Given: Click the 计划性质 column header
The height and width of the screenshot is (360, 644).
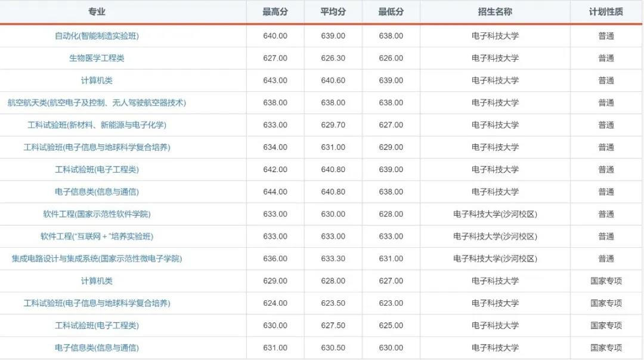Looking at the screenshot, I should point(606,11).
